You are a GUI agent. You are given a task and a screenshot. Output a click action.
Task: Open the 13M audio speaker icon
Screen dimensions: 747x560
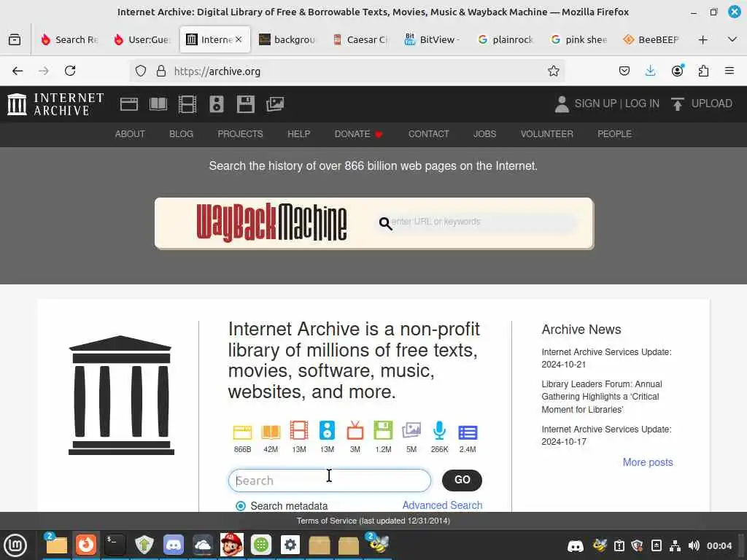(327, 430)
